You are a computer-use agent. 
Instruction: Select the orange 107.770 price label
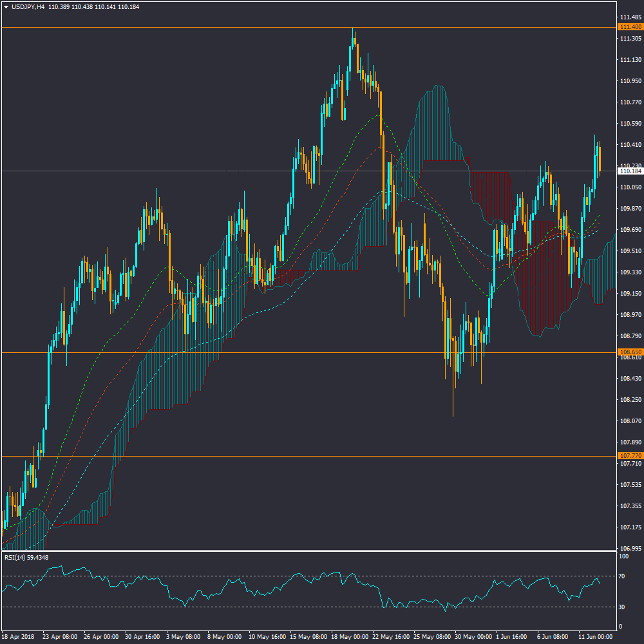point(629,456)
